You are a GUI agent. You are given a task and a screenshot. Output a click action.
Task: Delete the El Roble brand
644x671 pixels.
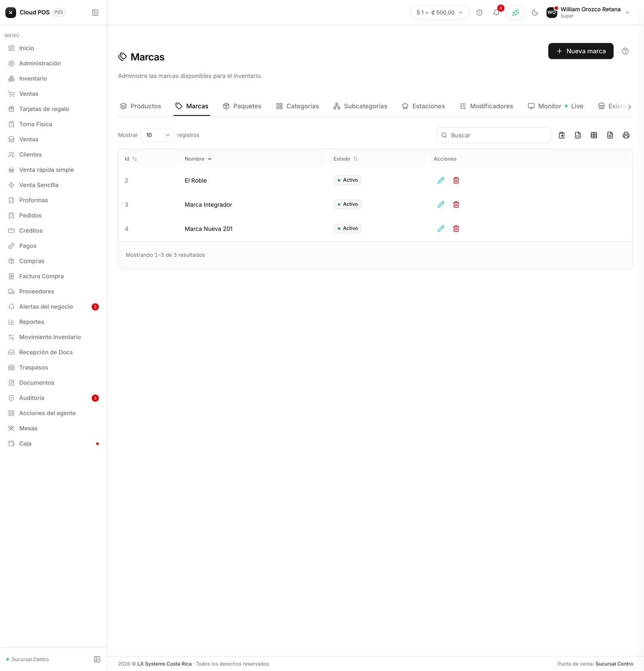[456, 180]
